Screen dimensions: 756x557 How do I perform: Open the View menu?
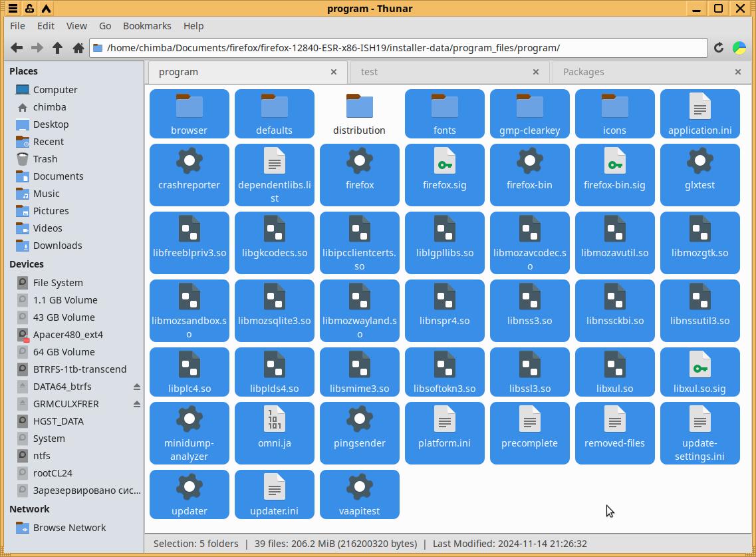pos(76,26)
